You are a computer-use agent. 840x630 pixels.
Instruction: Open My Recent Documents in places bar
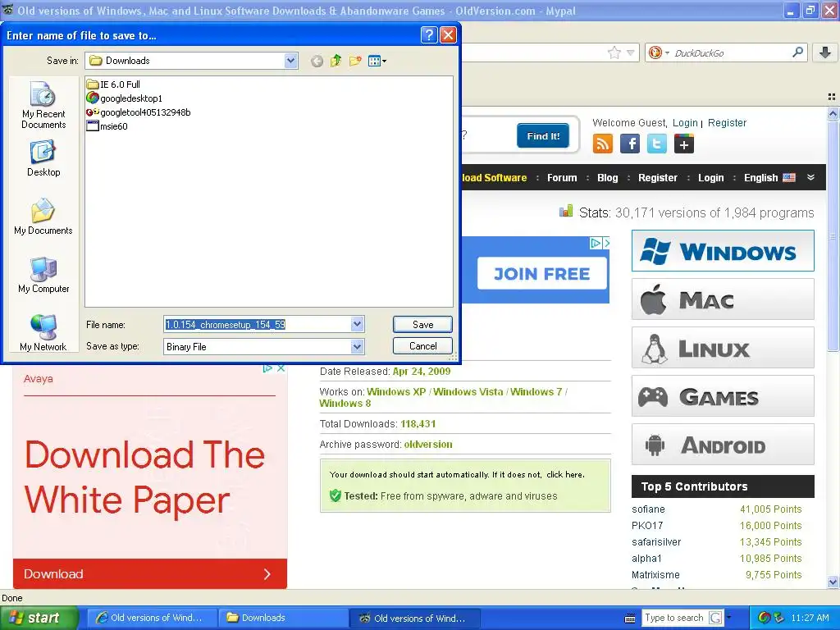point(43,106)
